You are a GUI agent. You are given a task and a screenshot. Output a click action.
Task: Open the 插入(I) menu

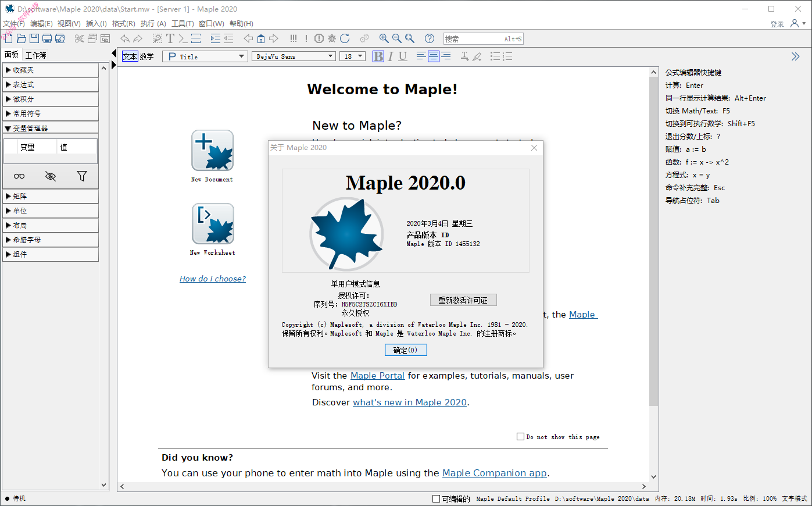click(96, 24)
